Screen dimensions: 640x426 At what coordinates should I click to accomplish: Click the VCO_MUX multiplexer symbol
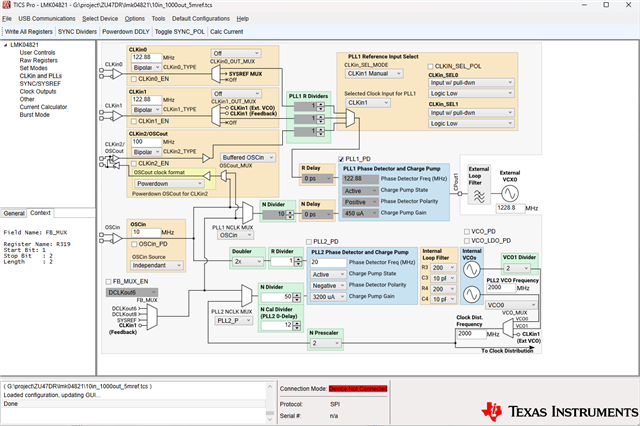pyautogui.click(x=507, y=328)
